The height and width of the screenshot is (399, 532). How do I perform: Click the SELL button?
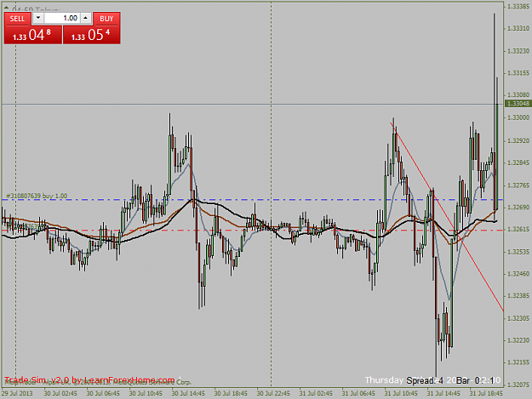(17, 19)
